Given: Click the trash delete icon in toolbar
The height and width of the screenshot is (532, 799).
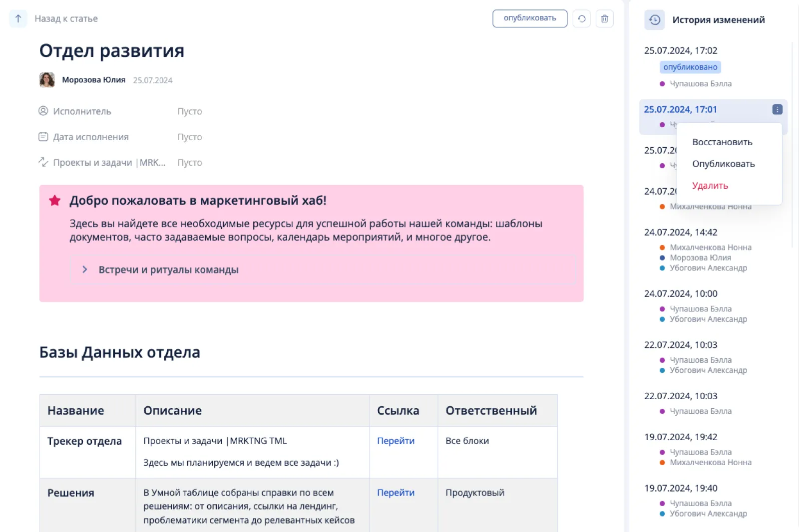Looking at the screenshot, I should 605,18.
